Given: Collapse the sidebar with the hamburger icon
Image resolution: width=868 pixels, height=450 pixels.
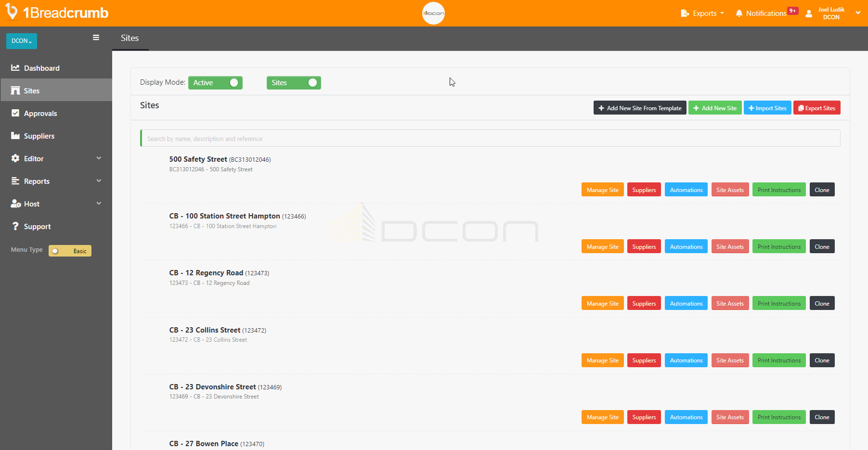Looking at the screenshot, I should (96, 37).
